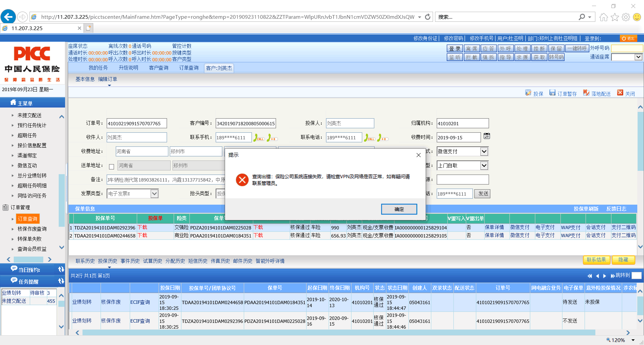
Task: Click the calendar icon beside 收费时间
Action: pos(487,136)
